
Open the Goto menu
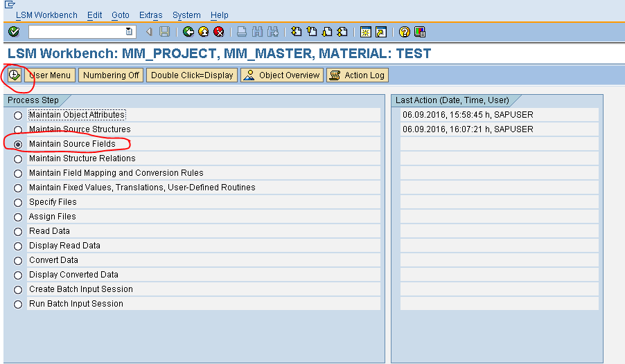click(121, 15)
